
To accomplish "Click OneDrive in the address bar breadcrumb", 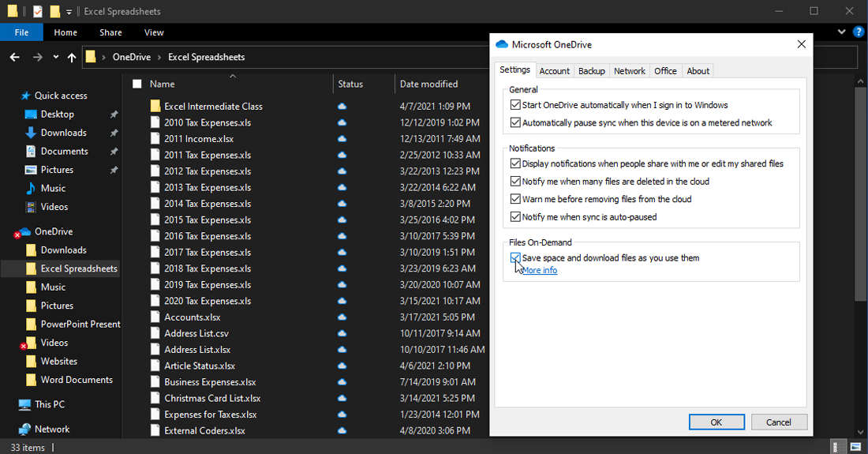I will tap(132, 57).
